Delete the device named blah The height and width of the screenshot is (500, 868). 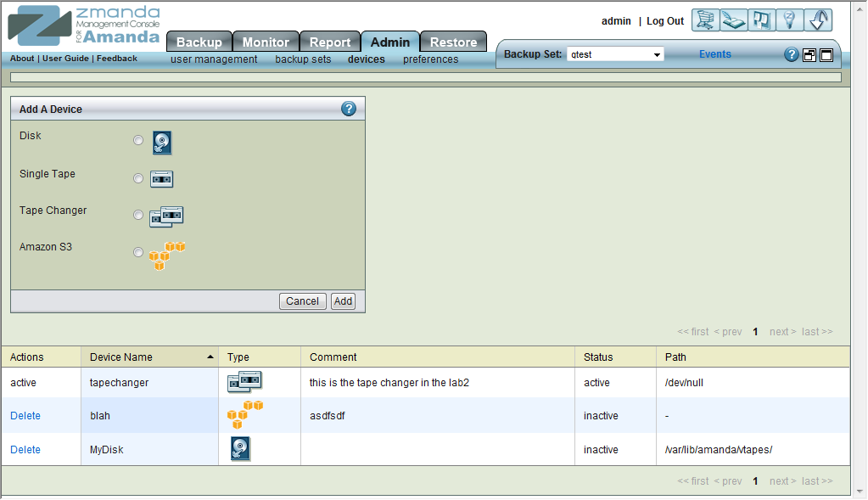(25, 415)
